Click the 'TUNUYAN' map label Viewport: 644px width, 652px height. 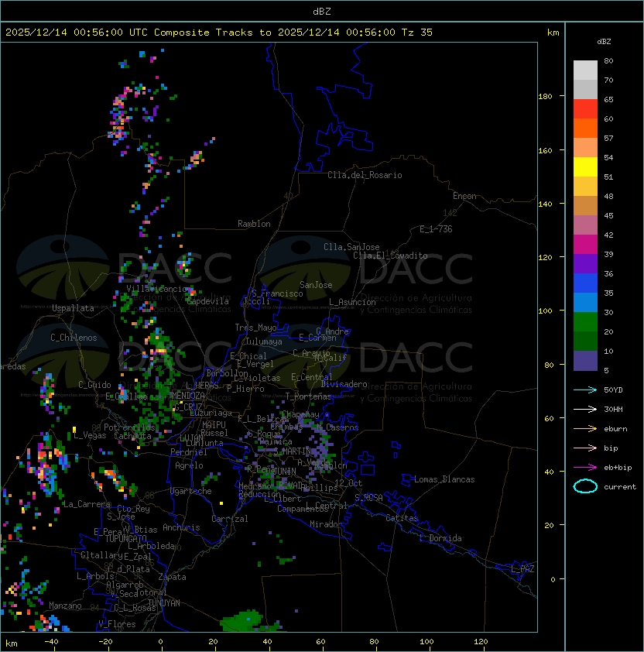point(164,603)
